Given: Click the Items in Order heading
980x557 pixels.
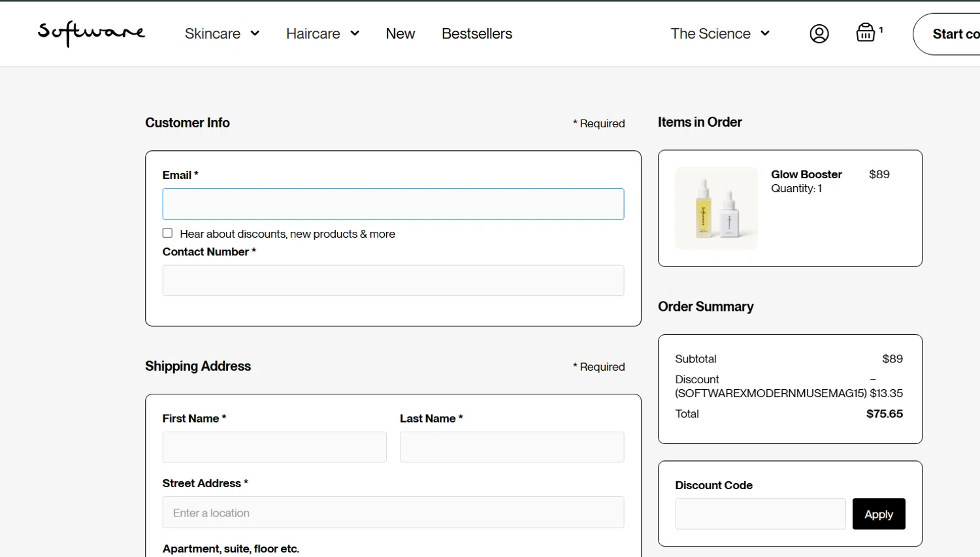Looking at the screenshot, I should coord(700,122).
